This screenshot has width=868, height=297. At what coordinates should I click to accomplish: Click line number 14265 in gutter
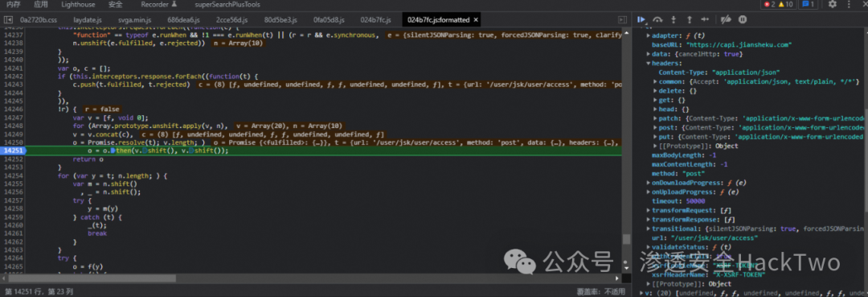pos(14,266)
